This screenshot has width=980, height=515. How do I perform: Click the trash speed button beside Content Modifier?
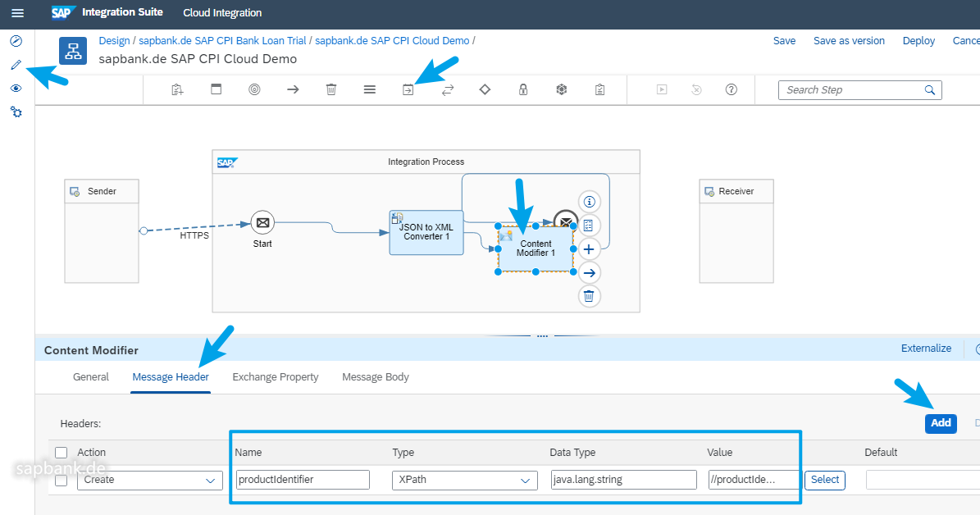(x=589, y=295)
